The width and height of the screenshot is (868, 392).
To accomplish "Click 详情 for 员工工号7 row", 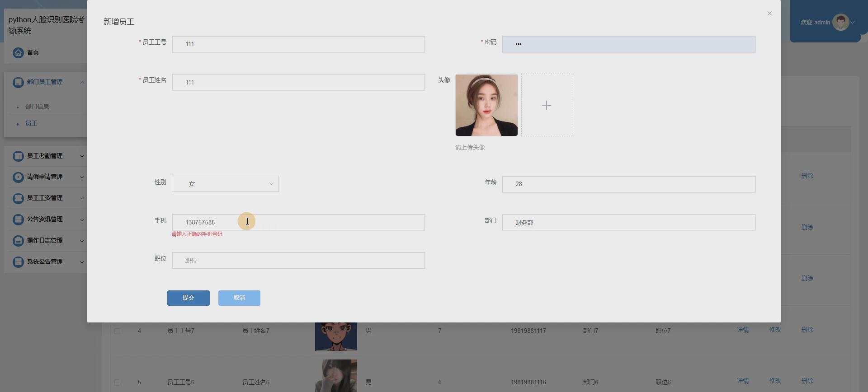I will [x=743, y=330].
